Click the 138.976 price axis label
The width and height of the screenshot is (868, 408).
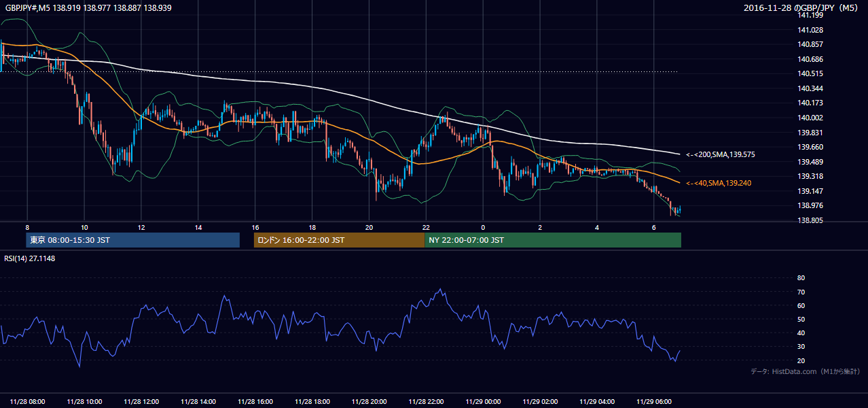tap(810, 205)
